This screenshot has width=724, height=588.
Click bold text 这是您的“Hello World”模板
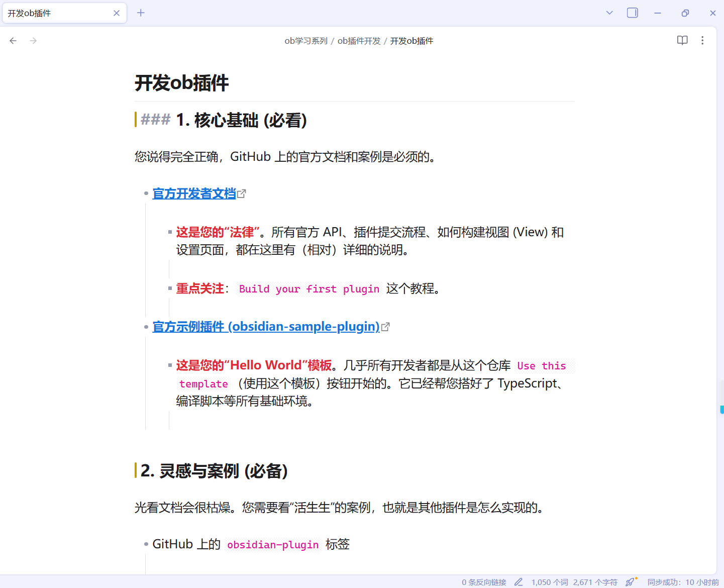pyautogui.click(x=254, y=365)
